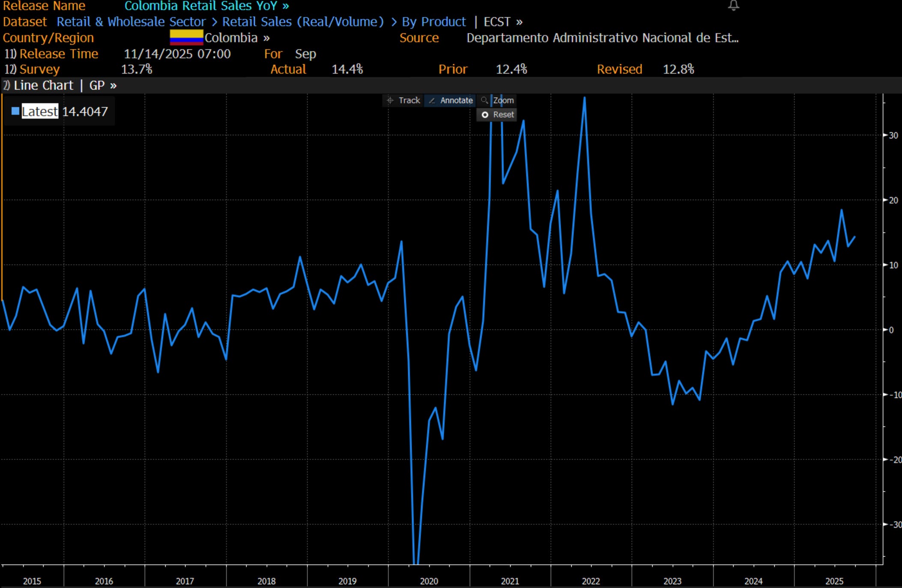Image resolution: width=902 pixels, height=588 pixels.
Task: Click the Zoom magnifier icon
Action: click(484, 100)
